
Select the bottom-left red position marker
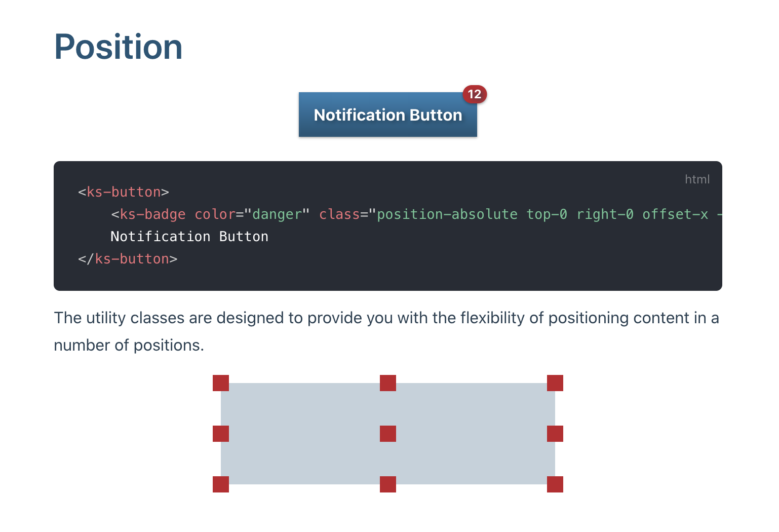221,484
